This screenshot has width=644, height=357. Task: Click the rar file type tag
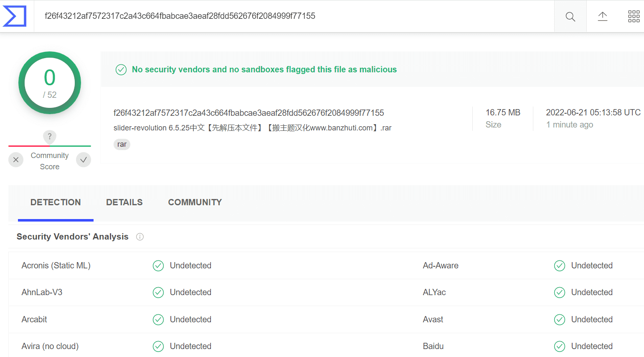click(122, 144)
